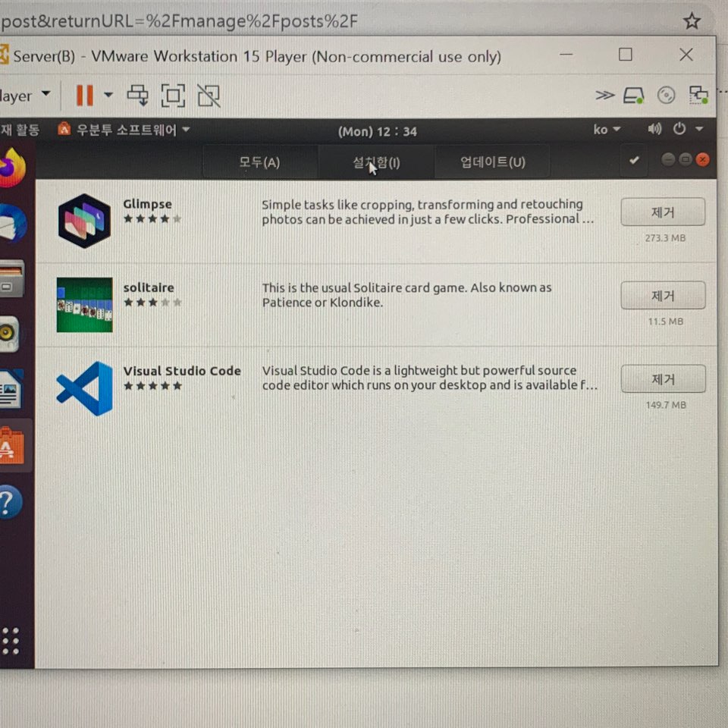Click the Ubuntu Software icon in the dock
This screenshot has width=728, height=728.
click(x=12, y=446)
